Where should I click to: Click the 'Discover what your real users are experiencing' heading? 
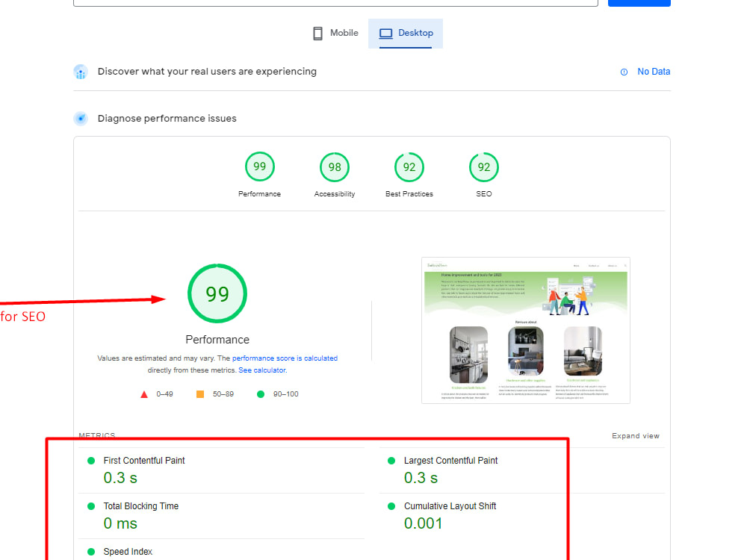tap(207, 72)
